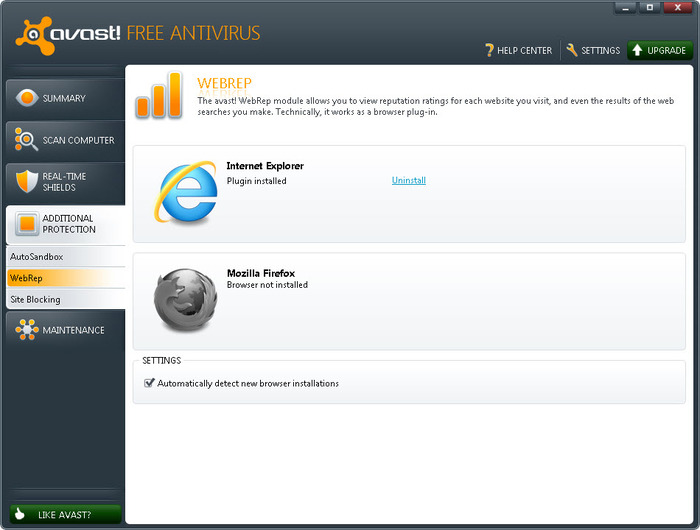Minimize the avast! window
This screenshot has height=530, width=700.
pos(625,8)
